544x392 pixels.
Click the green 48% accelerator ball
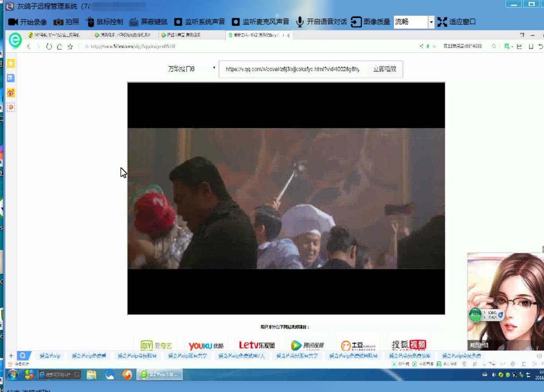click(475, 315)
